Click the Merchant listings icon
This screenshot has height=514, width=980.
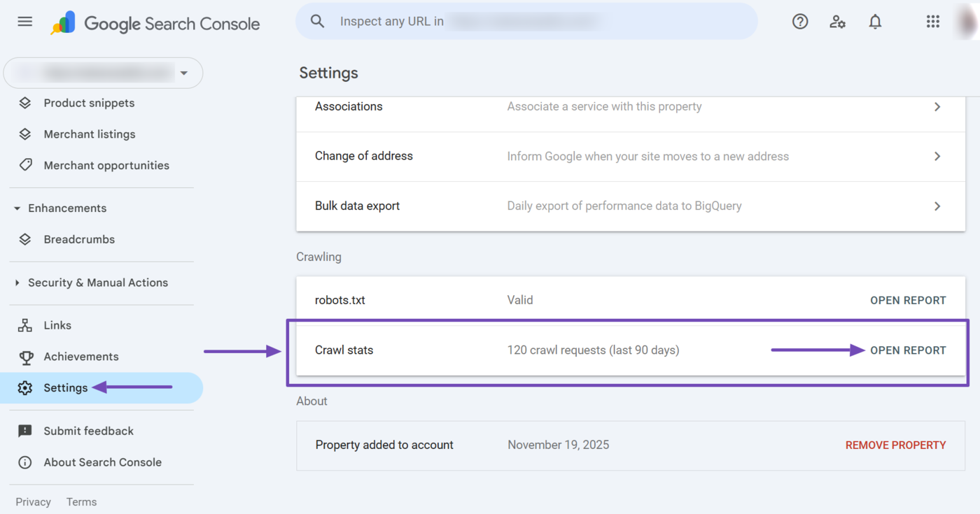click(x=25, y=134)
